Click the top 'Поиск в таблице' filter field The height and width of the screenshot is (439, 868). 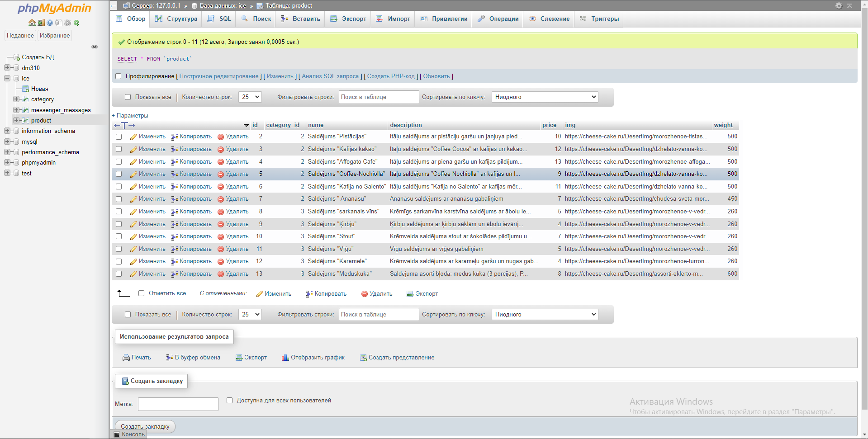379,97
